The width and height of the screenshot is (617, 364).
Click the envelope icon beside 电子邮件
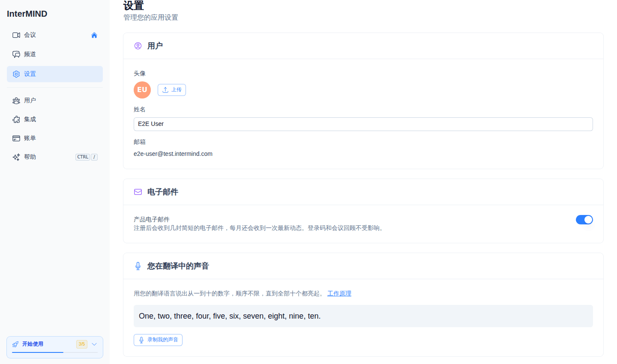tap(138, 192)
